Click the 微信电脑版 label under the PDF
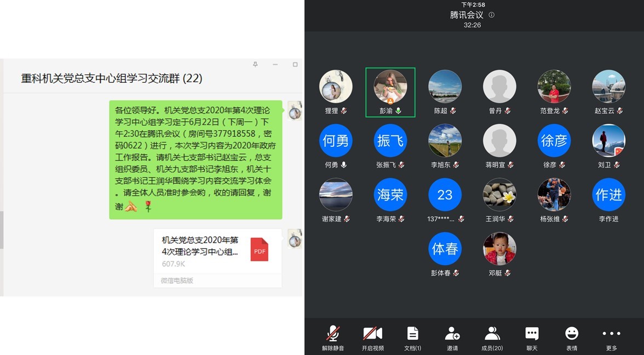The image size is (644, 355). click(177, 280)
